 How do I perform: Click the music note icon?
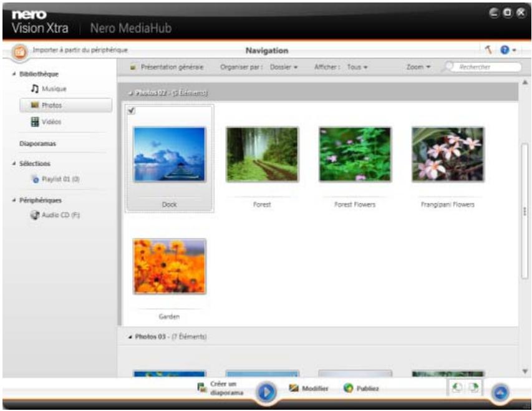click(x=34, y=89)
